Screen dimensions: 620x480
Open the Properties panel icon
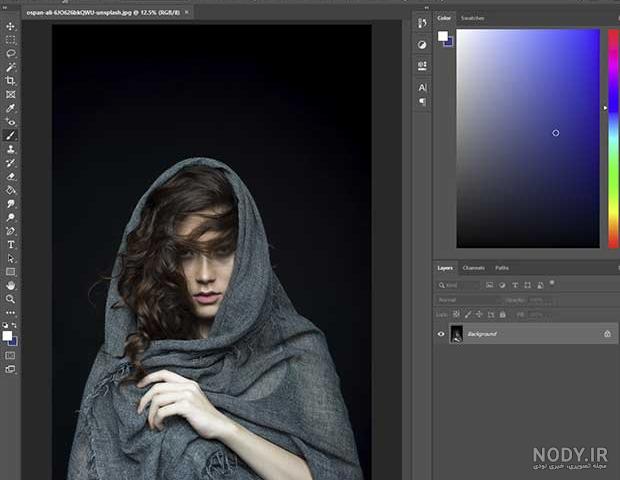coord(422,66)
